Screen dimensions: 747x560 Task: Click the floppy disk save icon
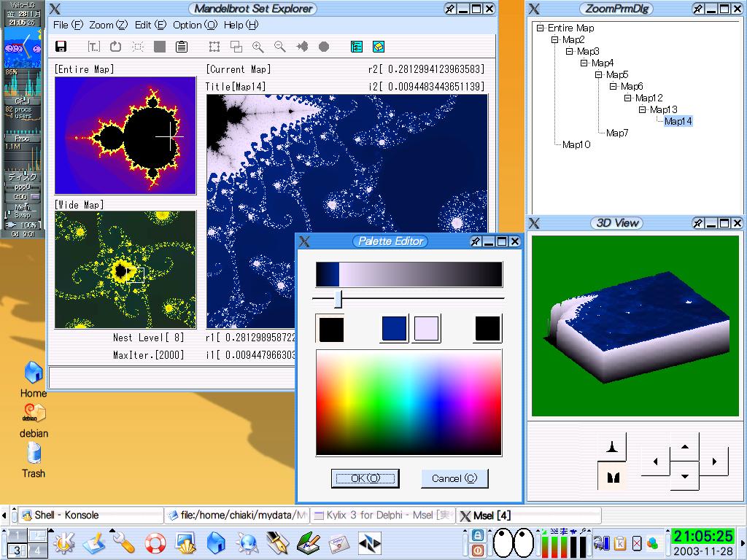61,47
